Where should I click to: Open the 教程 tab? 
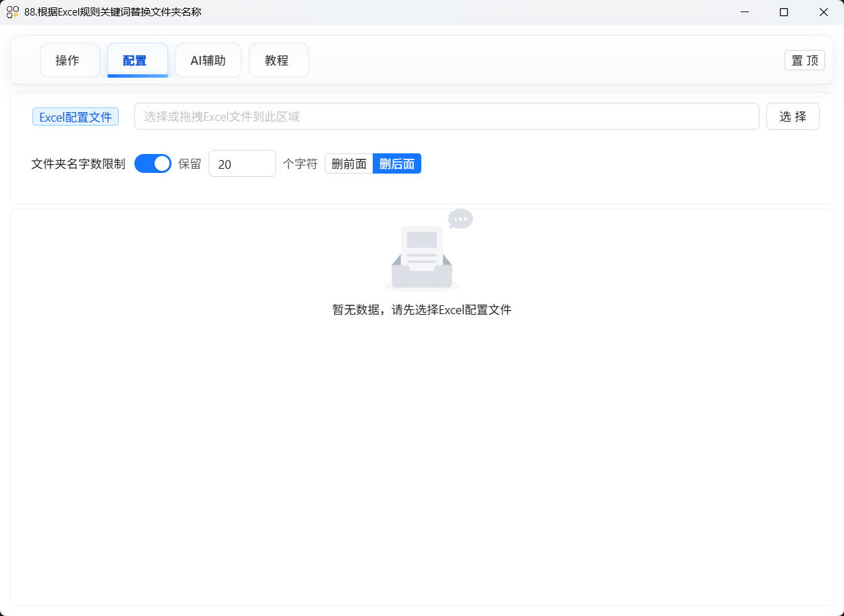pos(278,60)
